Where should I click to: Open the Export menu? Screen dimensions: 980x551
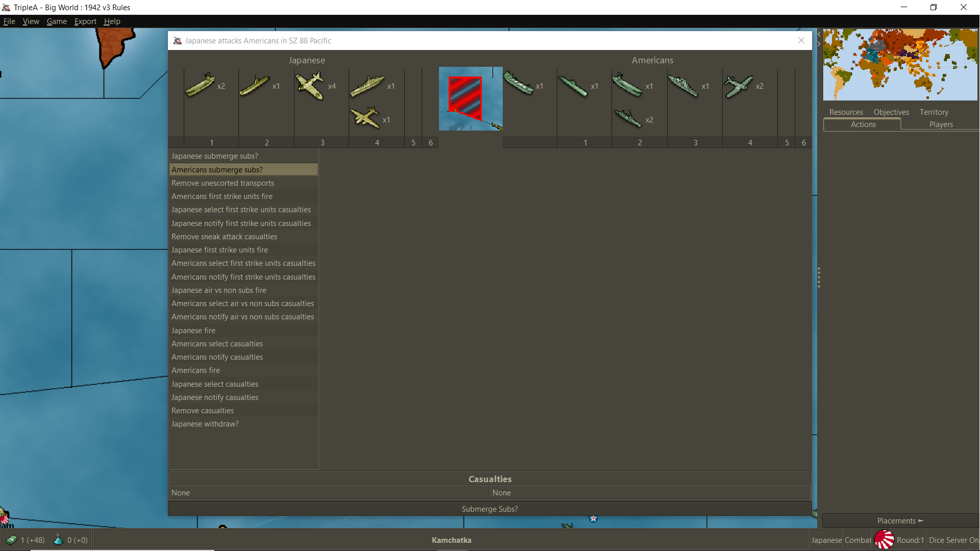[85, 21]
